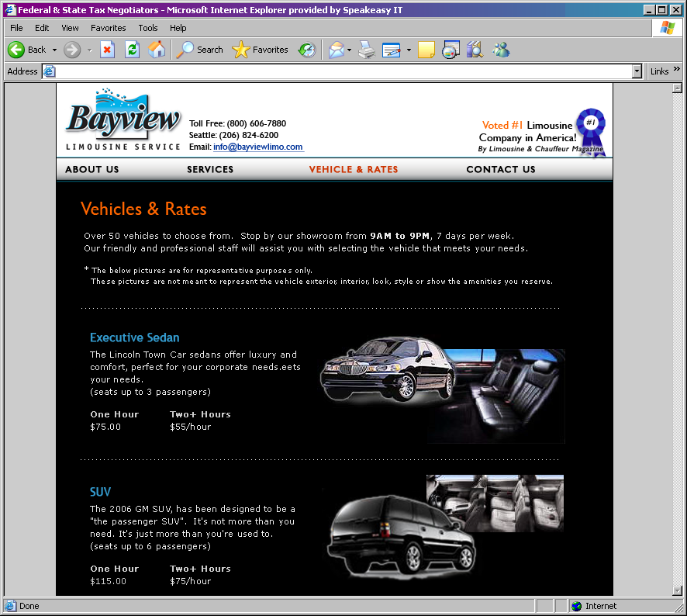Click the Mail envelope toolbar icon

click(337, 50)
